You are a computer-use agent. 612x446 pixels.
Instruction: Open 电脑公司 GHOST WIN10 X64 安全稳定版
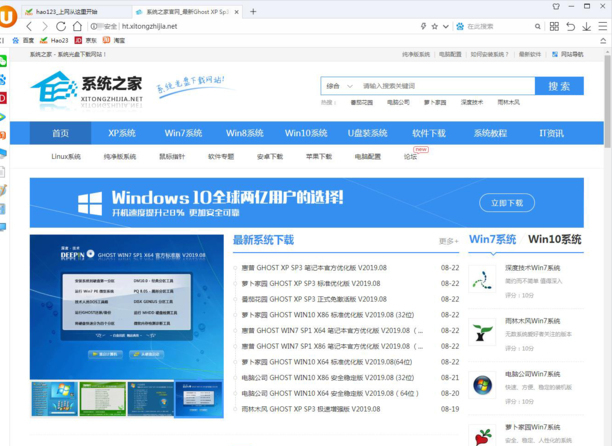[330, 393]
